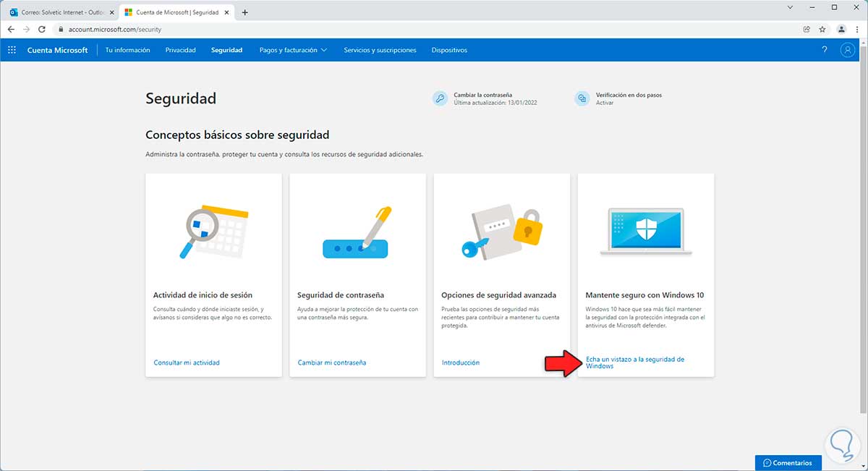Open the Chrome profile avatar

[841, 29]
